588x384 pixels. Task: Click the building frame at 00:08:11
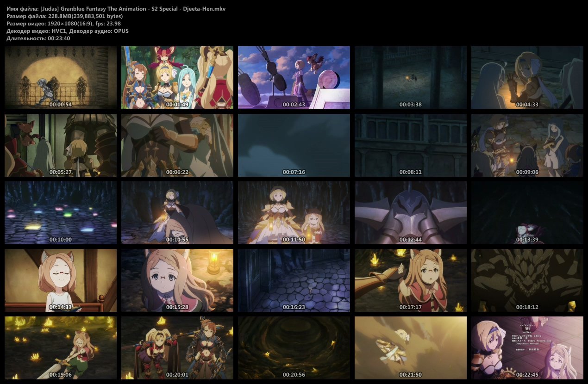tap(411, 145)
